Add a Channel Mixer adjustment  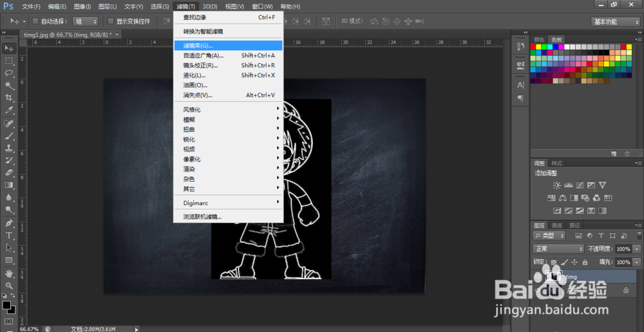(x=597, y=198)
